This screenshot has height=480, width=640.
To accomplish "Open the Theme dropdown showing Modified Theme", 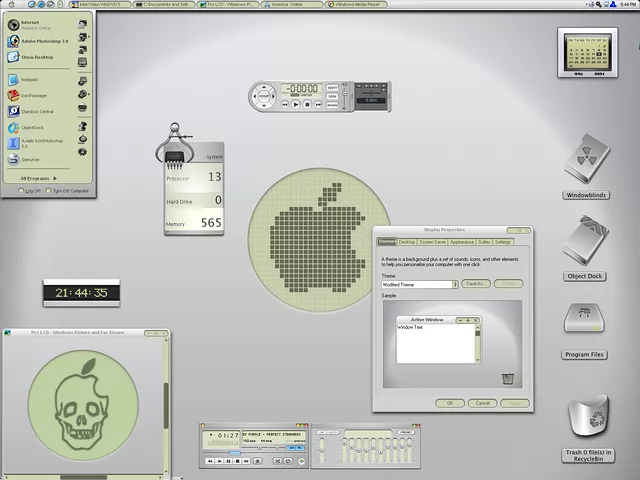I will [420, 284].
